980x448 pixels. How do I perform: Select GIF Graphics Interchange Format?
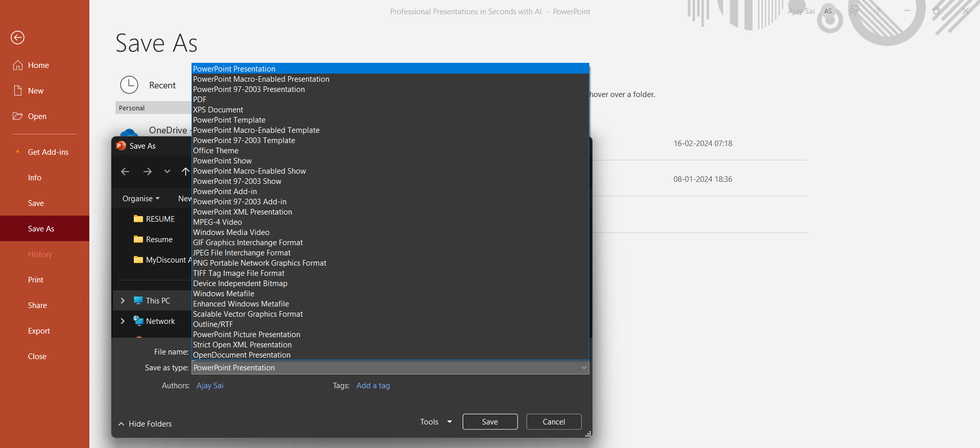[390, 243]
